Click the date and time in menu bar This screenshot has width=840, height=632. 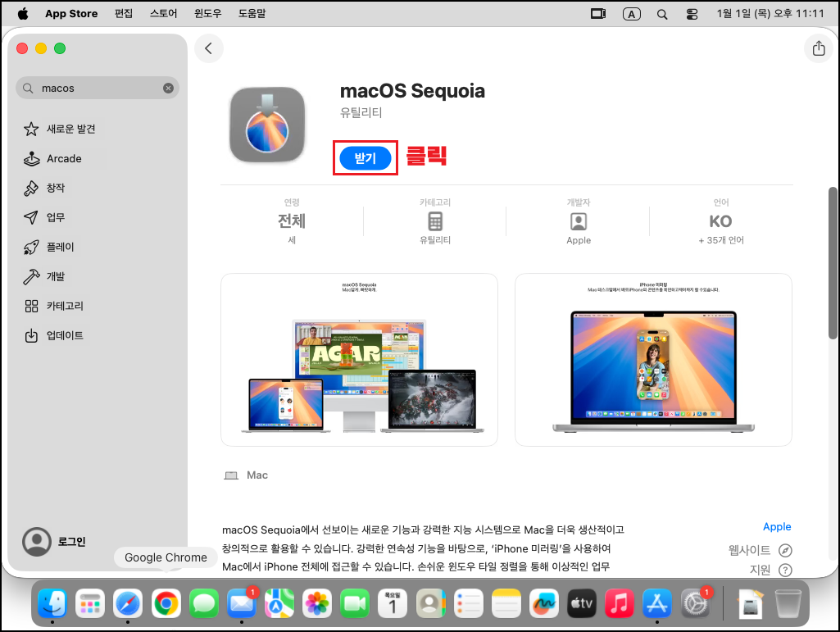click(770, 13)
